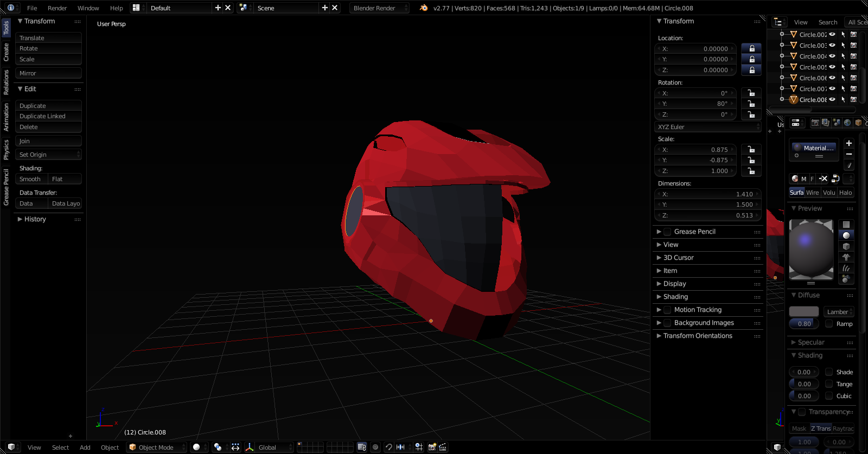Toggle the snap magnet icon
The width and height of the screenshot is (868, 454).
click(x=388, y=447)
